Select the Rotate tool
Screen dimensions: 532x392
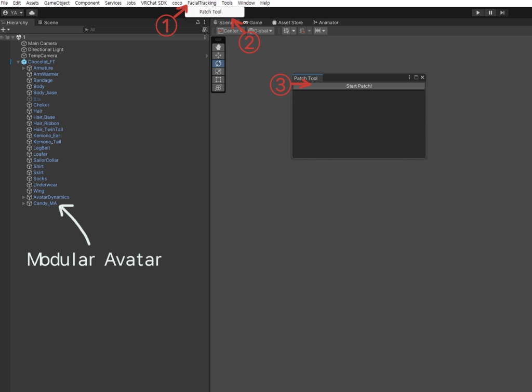coord(218,63)
